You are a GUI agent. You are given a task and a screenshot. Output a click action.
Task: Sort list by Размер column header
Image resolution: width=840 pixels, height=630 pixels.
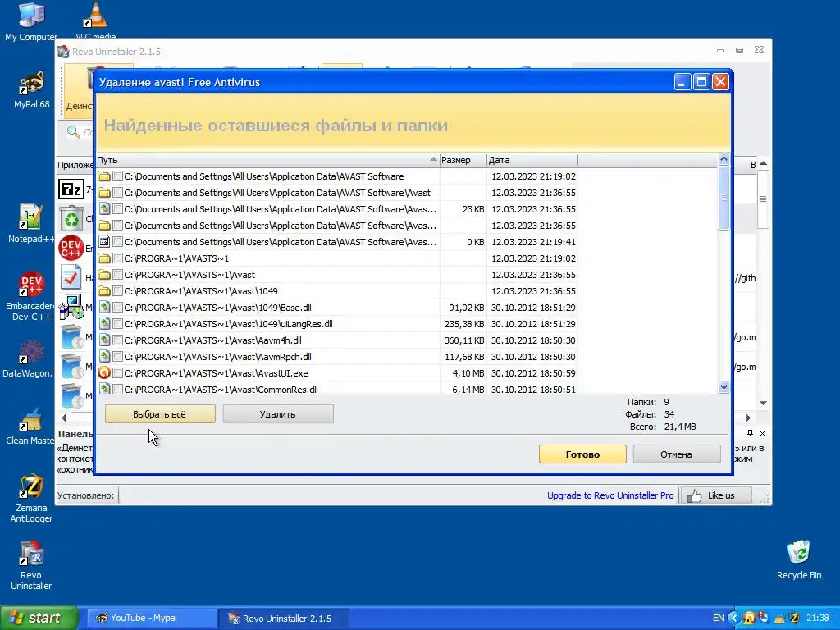click(463, 160)
